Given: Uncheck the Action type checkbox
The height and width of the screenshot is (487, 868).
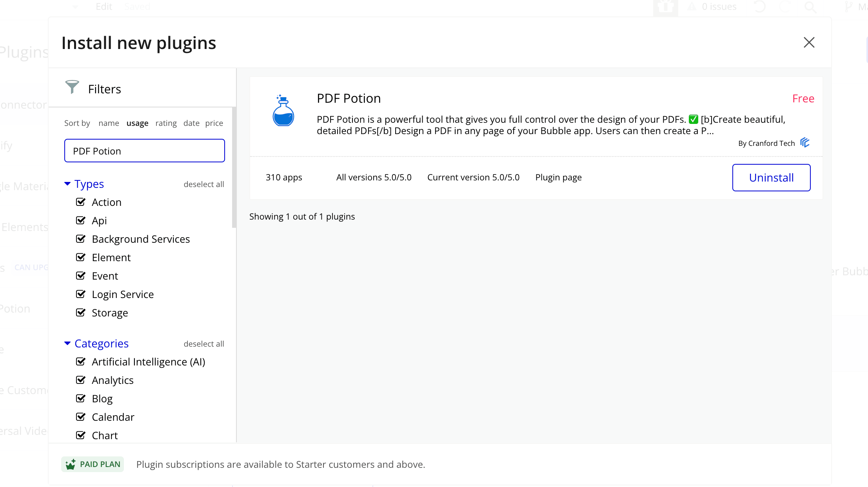Looking at the screenshot, I should point(81,202).
